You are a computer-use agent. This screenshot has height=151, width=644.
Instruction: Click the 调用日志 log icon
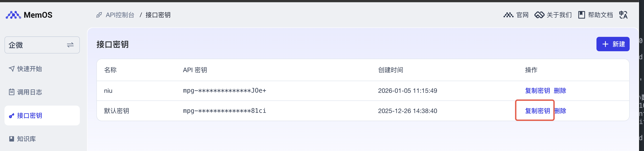point(11,92)
